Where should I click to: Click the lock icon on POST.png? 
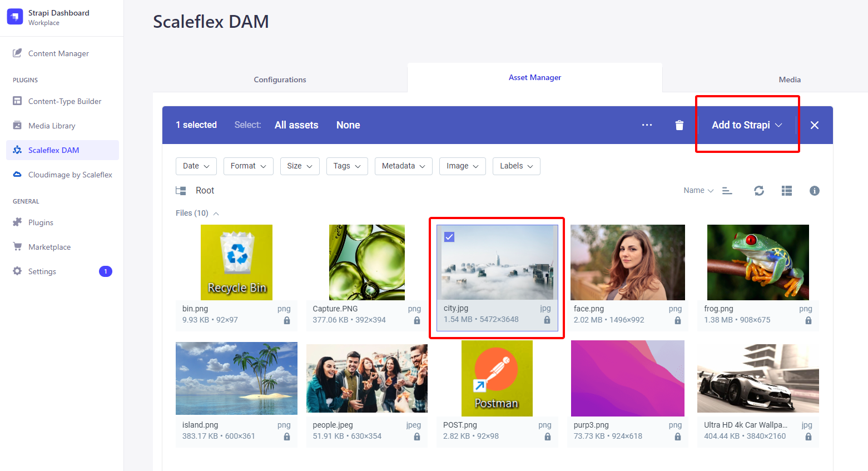(x=548, y=437)
